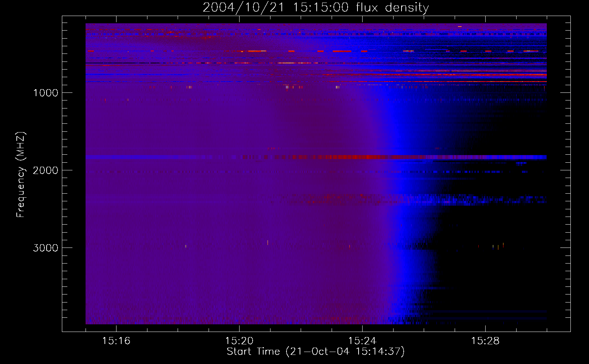
Task: Select the 1000 frequency tick label
Action: point(46,93)
